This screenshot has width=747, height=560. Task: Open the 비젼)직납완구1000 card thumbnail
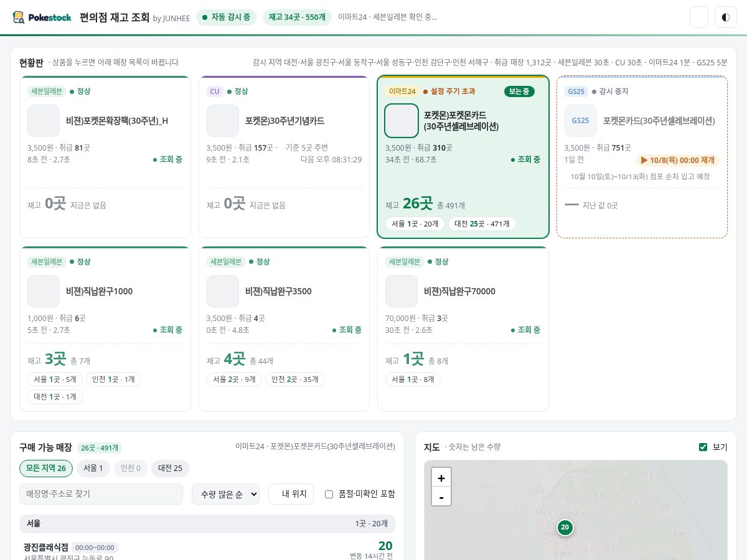(44, 291)
